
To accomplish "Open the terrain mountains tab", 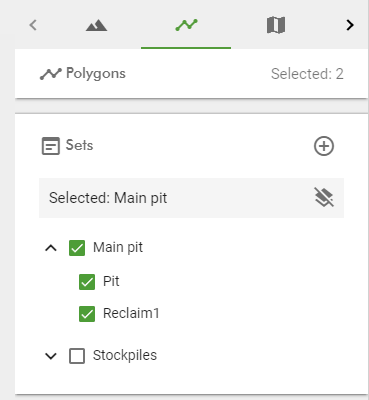I will [96, 25].
